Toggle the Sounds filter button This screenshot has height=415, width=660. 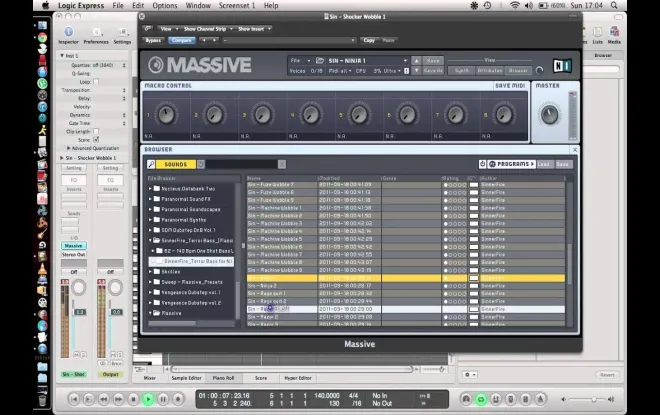pyautogui.click(x=176, y=164)
